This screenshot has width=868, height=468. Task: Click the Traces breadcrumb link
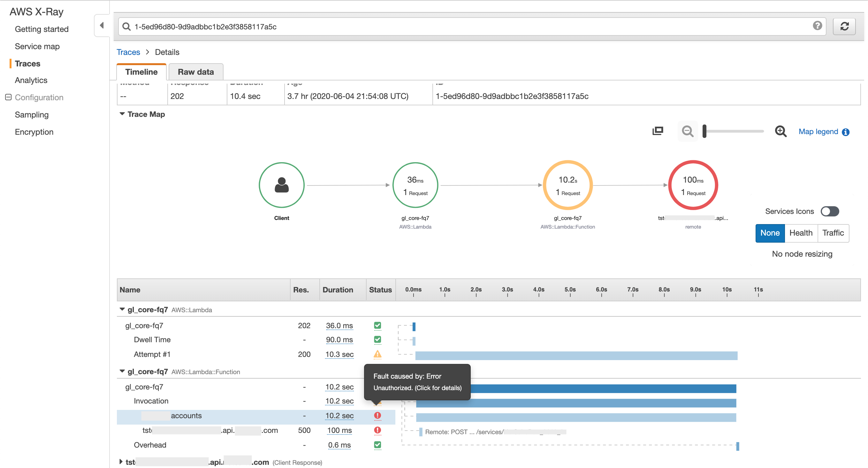click(128, 52)
